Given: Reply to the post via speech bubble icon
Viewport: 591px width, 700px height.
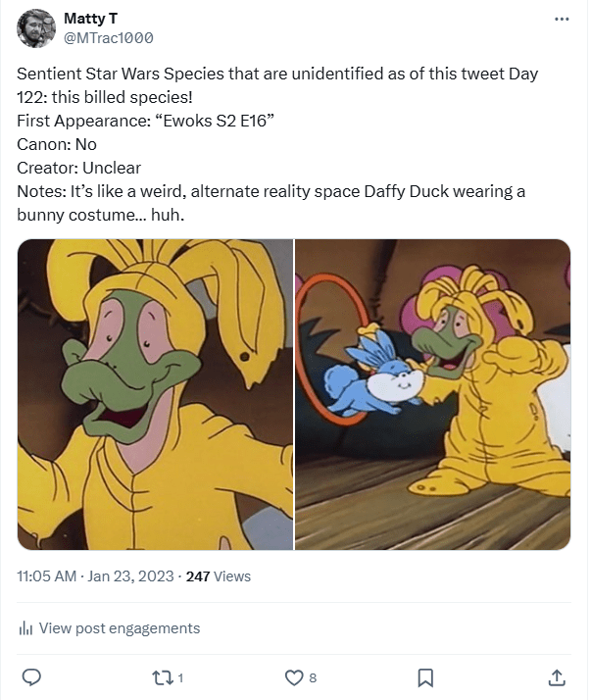Looking at the screenshot, I should (x=30, y=677).
